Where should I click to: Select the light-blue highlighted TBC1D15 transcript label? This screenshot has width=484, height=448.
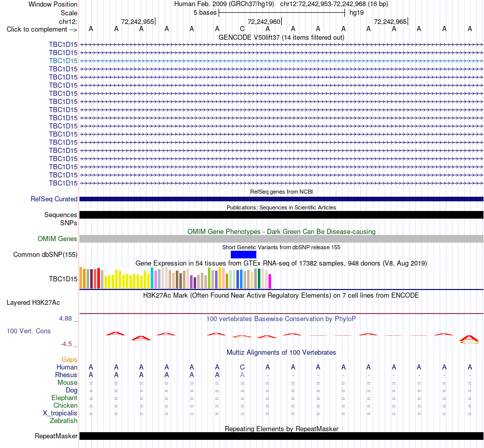click(63, 61)
